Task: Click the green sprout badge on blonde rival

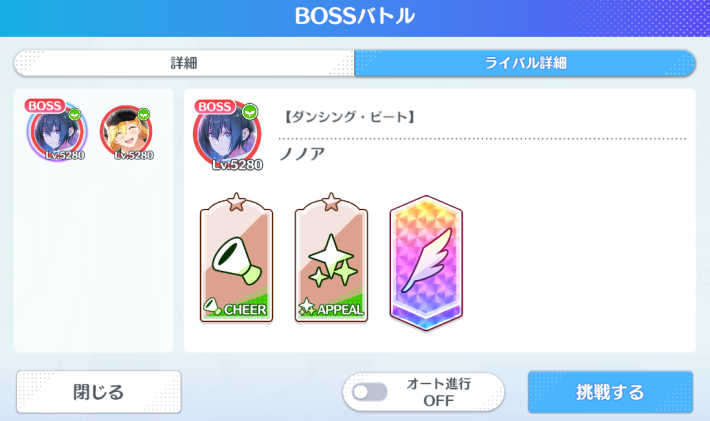Action: (x=144, y=113)
